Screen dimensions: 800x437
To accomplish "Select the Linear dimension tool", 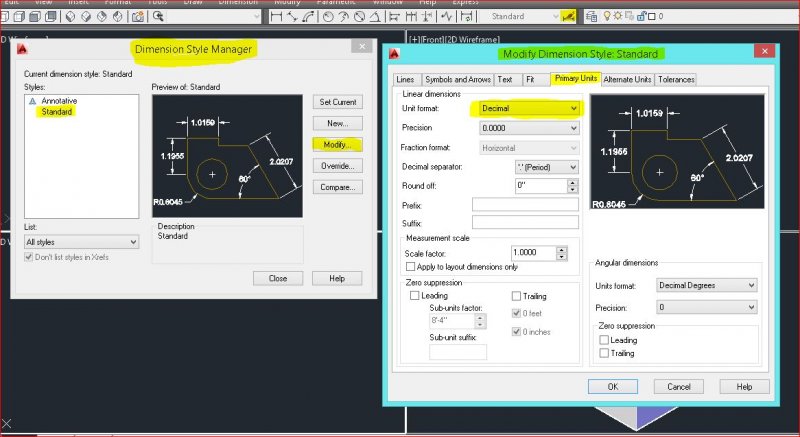I will click(276, 16).
